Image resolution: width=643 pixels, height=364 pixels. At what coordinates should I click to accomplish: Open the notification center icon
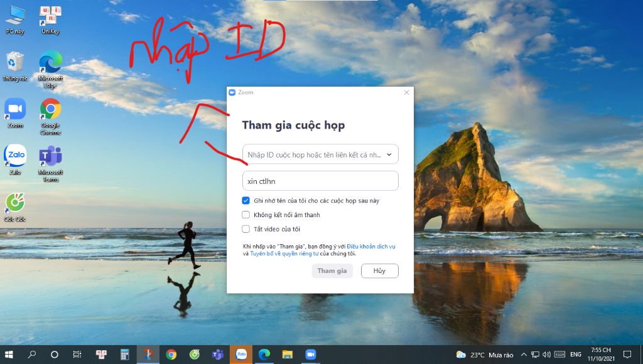627,355
